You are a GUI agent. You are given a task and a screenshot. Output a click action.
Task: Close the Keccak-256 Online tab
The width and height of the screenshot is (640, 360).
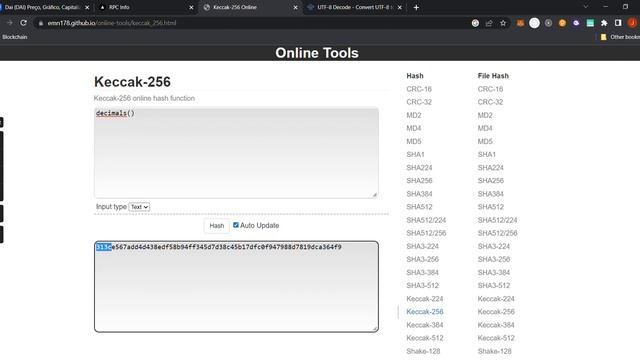click(x=296, y=7)
